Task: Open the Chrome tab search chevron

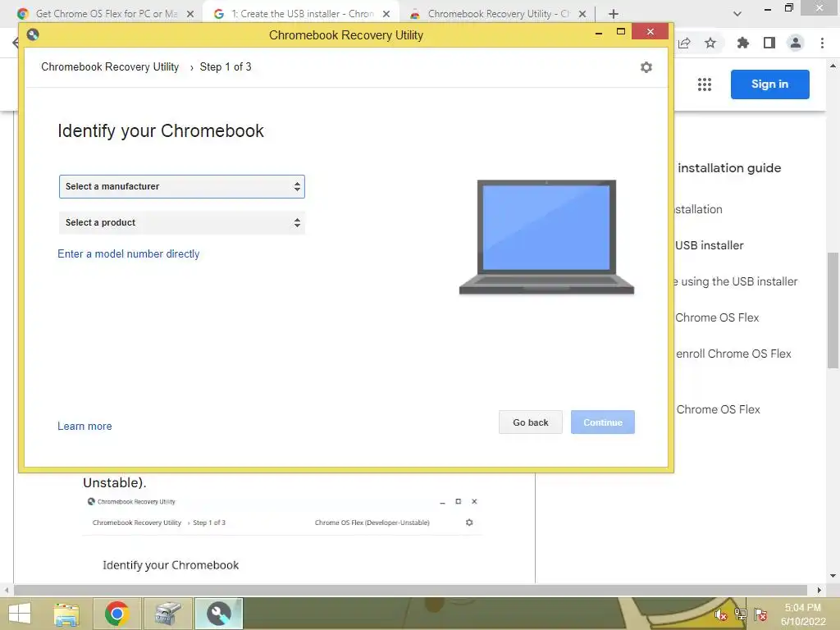Action: click(x=737, y=14)
